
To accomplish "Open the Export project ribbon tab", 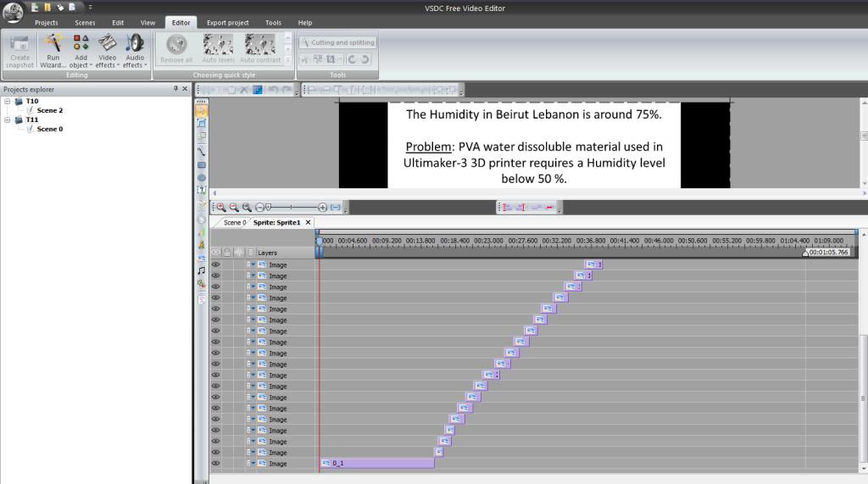I will click(227, 23).
